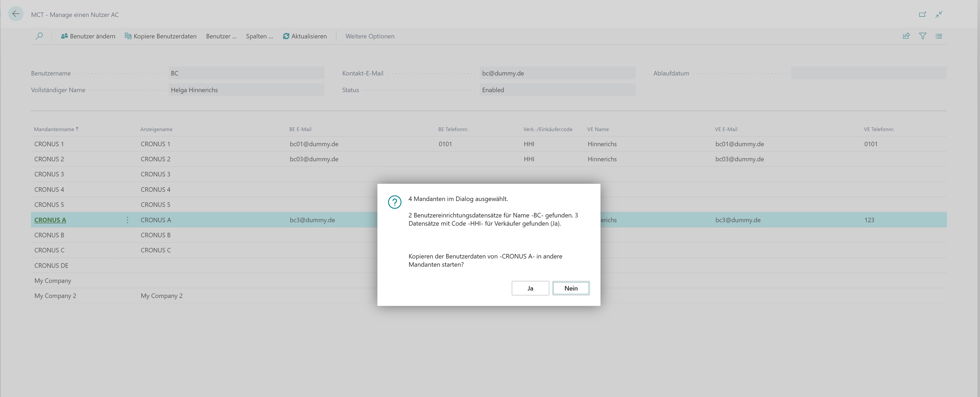Image resolution: width=980 pixels, height=397 pixels.
Task: Open the filter pane icon
Action: coord(923,36)
